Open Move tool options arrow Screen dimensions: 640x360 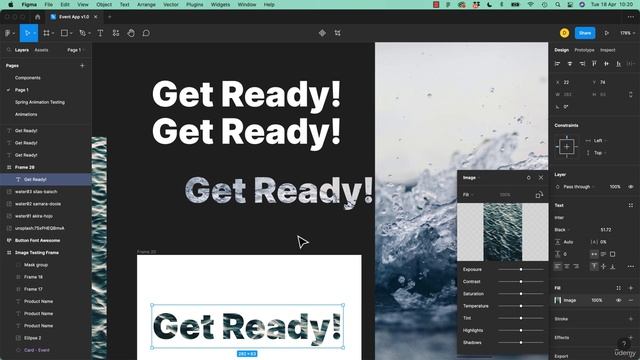(35, 33)
